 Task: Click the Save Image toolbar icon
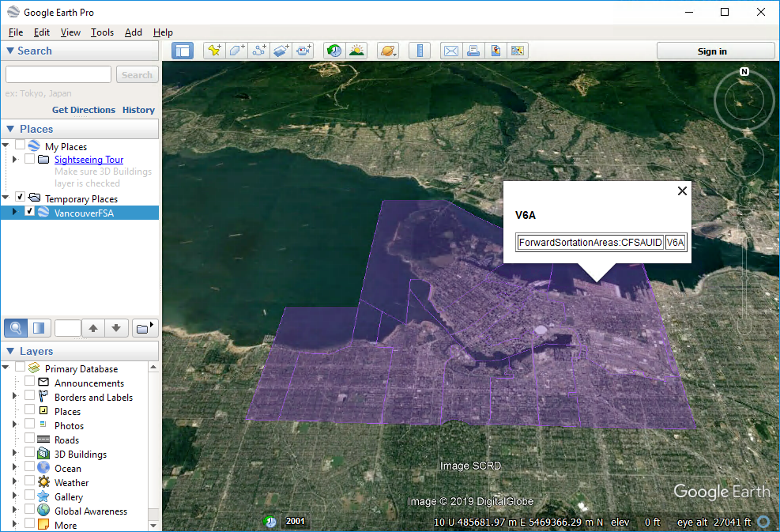(496, 51)
